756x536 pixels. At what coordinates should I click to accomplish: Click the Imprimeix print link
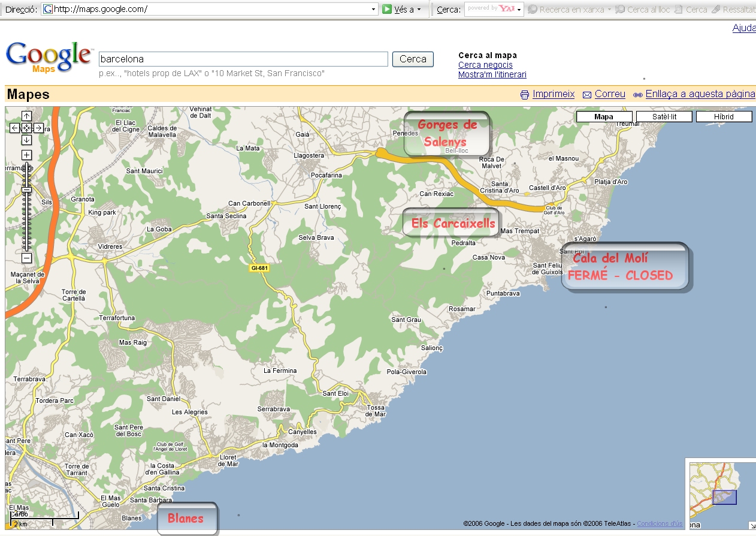554,94
